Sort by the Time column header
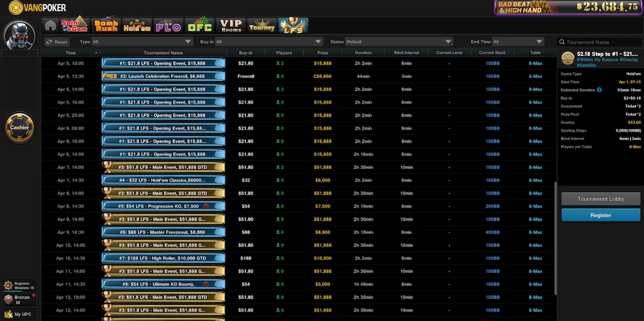This screenshot has height=321, width=644. pos(71,53)
